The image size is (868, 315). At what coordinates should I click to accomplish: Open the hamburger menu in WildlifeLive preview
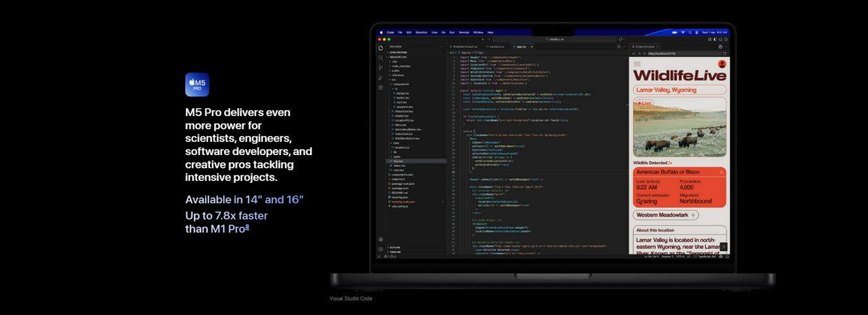click(x=637, y=64)
